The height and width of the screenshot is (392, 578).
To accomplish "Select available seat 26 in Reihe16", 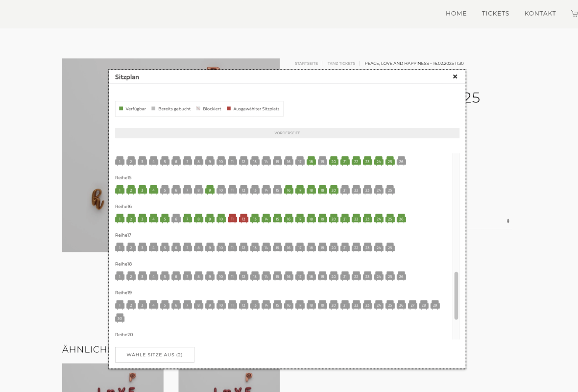I will tap(401, 219).
